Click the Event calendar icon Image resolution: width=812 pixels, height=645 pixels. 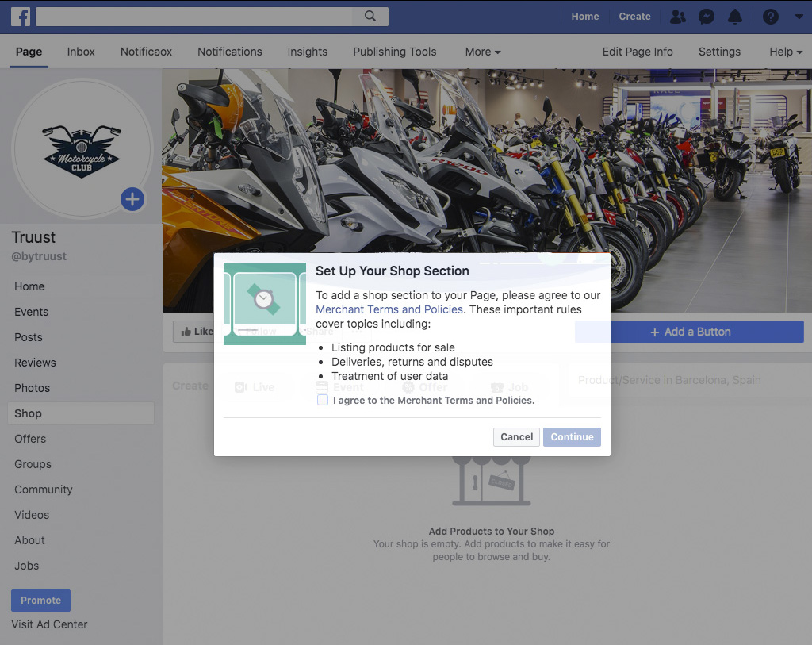(x=322, y=387)
